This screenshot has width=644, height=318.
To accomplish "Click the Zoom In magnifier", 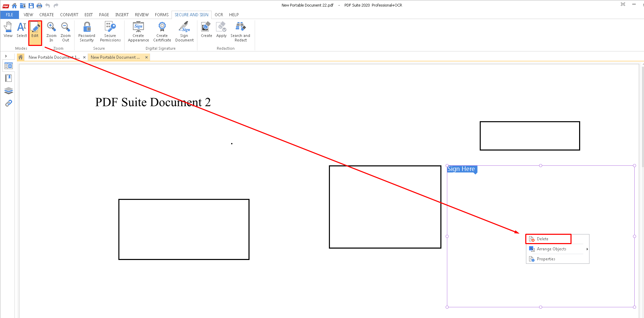I will tap(51, 32).
